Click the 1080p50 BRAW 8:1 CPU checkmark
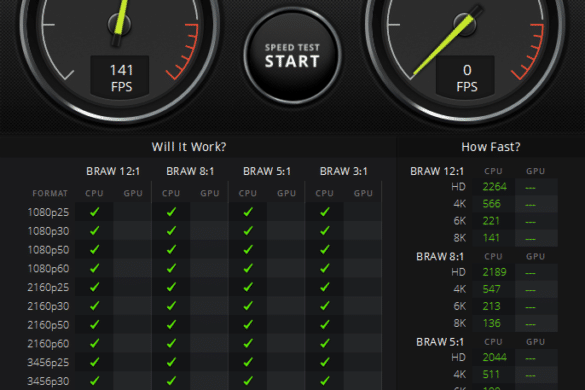This screenshot has height=390, width=585. pos(171,249)
